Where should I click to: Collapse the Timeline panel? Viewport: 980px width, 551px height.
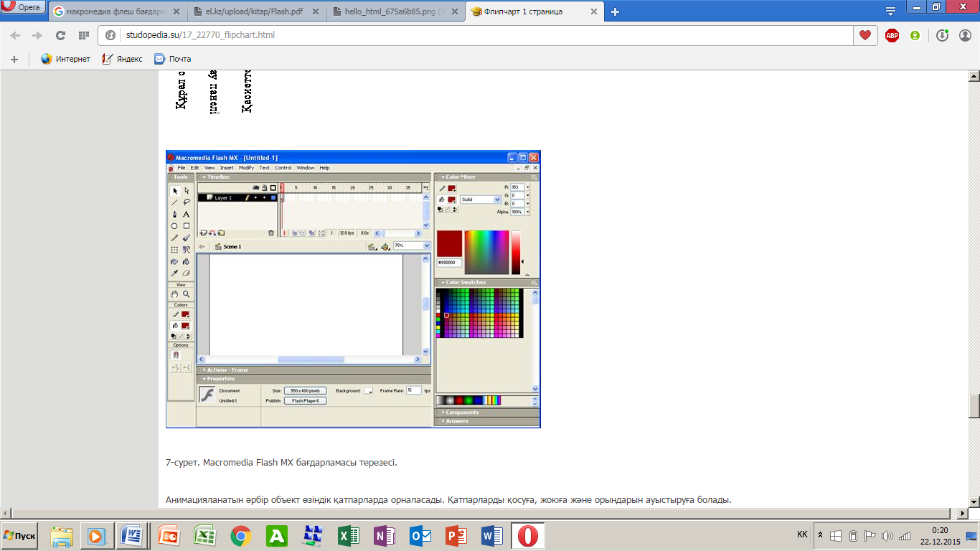(204, 177)
